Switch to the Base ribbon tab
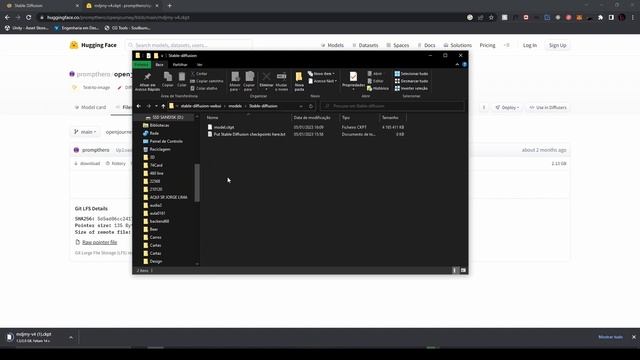640x360 pixels. (x=159, y=65)
